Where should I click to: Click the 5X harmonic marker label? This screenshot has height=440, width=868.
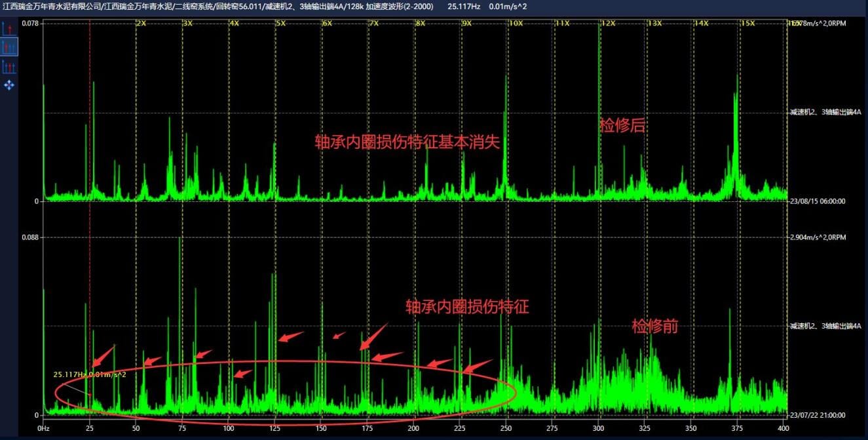tap(280, 24)
